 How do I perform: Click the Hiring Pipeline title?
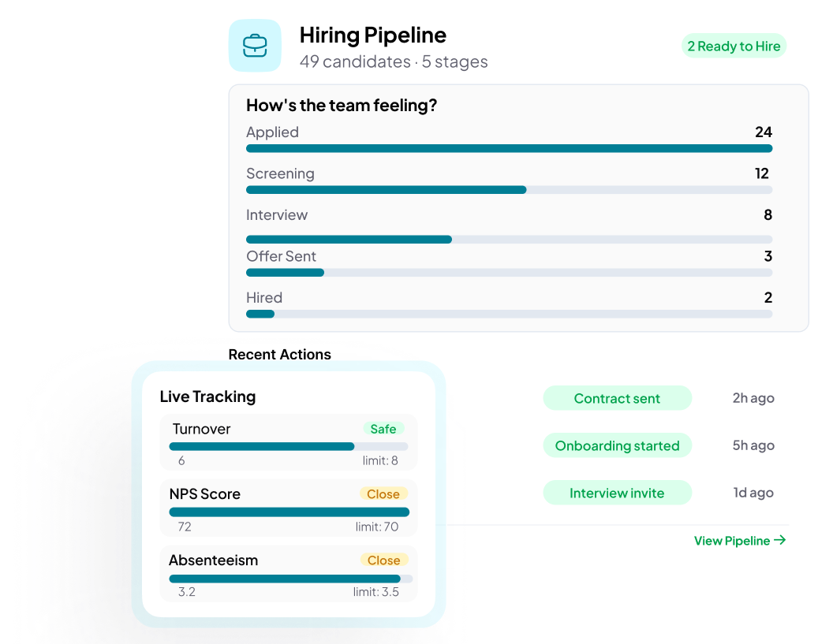click(x=372, y=35)
